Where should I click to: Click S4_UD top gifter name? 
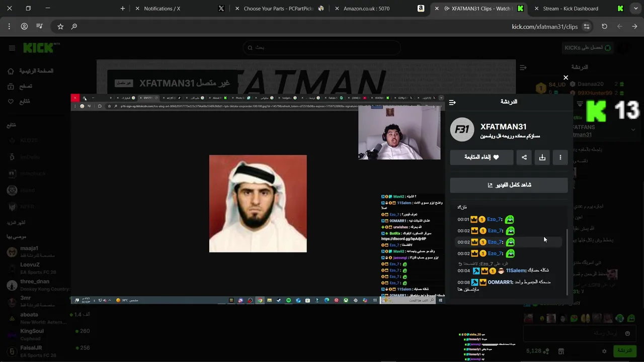(557, 85)
